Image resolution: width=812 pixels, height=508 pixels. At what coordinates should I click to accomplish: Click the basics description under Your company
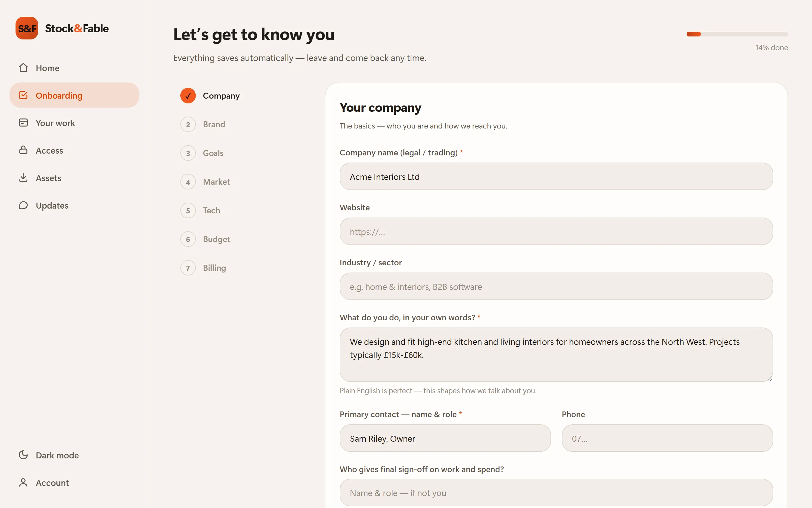pyautogui.click(x=423, y=126)
